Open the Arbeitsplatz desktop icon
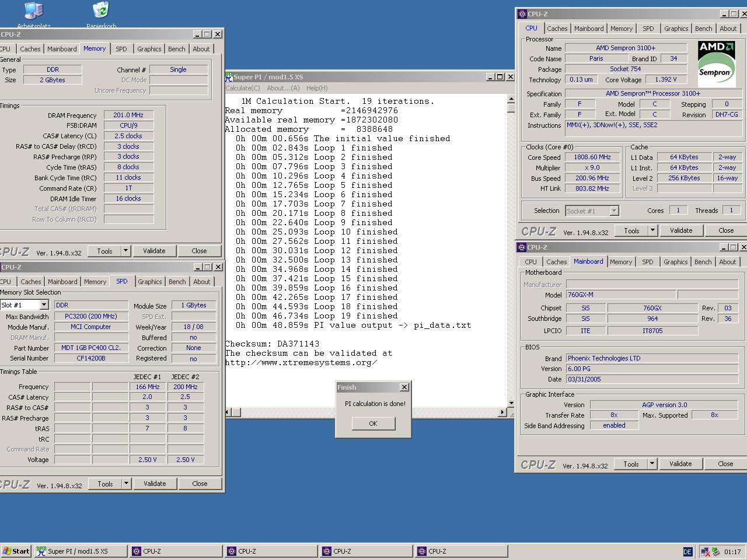Viewport: 747px width, 560px height. pyautogui.click(x=34, y=15)
